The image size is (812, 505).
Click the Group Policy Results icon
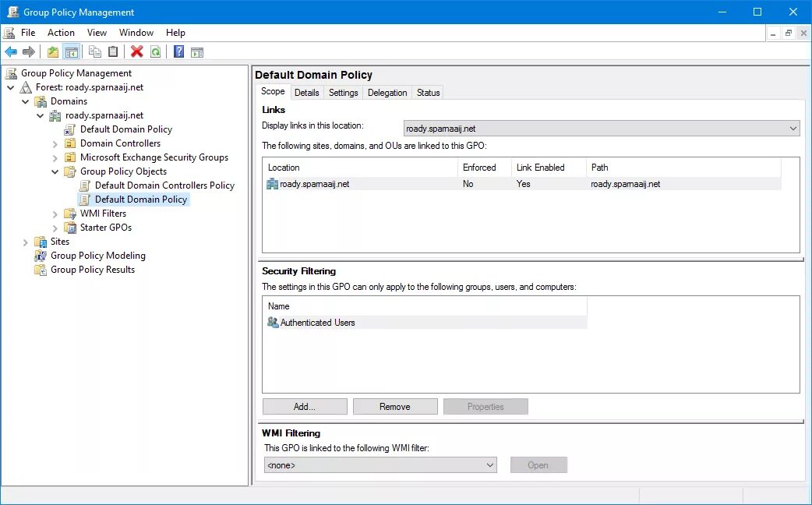click(41, 270)
